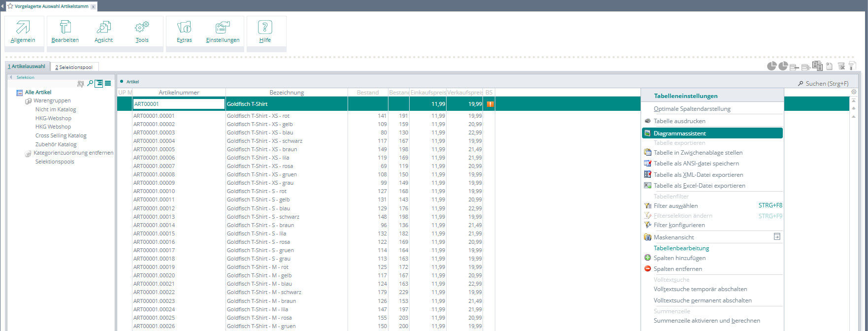Open the Bearbeiten ribbon menu
This screenshot has width=868, height=331.
tap(65, 32)
